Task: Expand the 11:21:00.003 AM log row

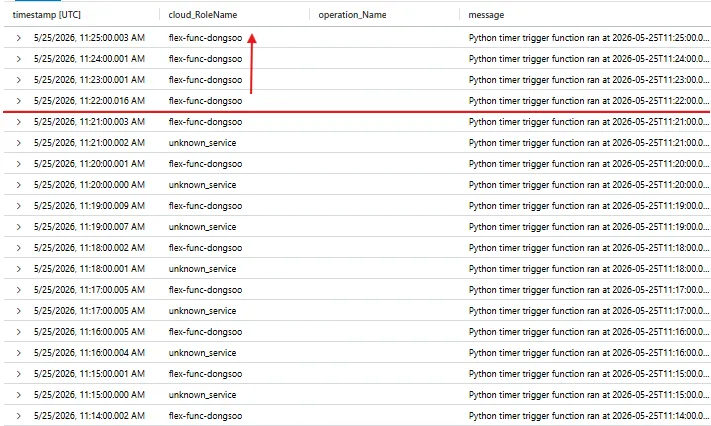Action: (x=19, y=122)
